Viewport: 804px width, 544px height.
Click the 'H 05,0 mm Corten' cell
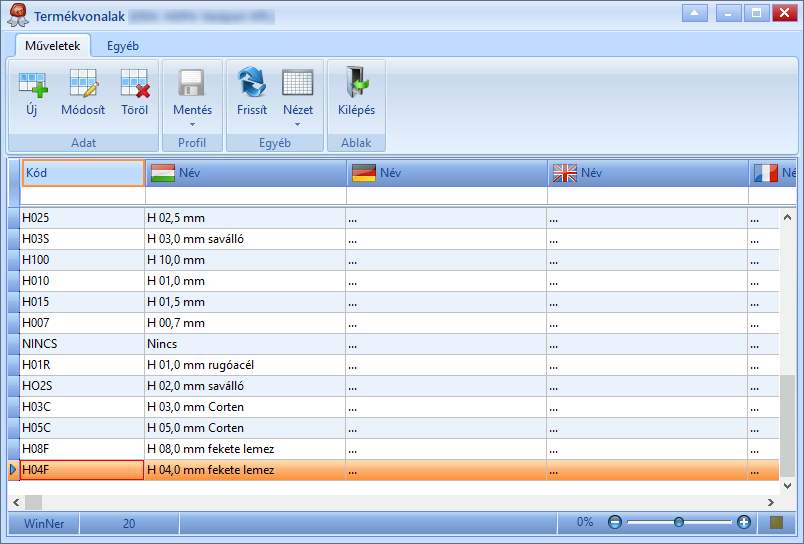[246, 428]
